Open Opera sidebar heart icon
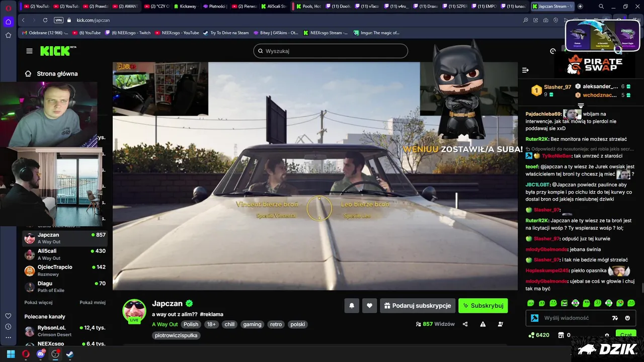Viewport: 644px width, 362px height. [x=8, y=316]
